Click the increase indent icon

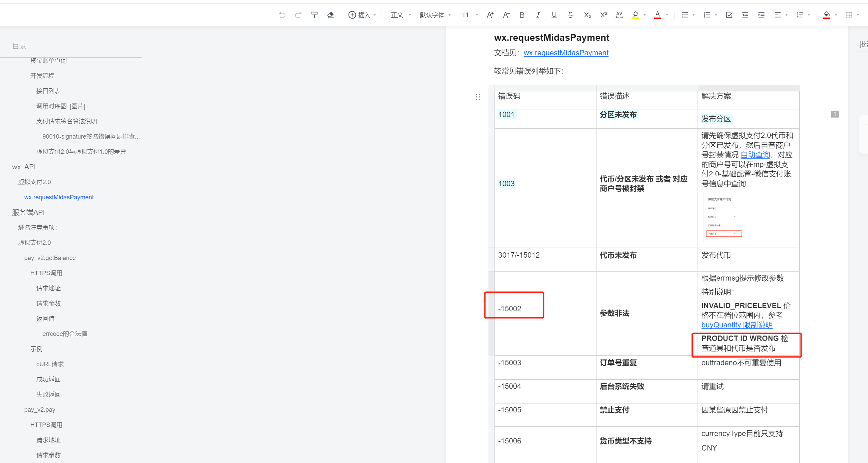coord(761,15)
